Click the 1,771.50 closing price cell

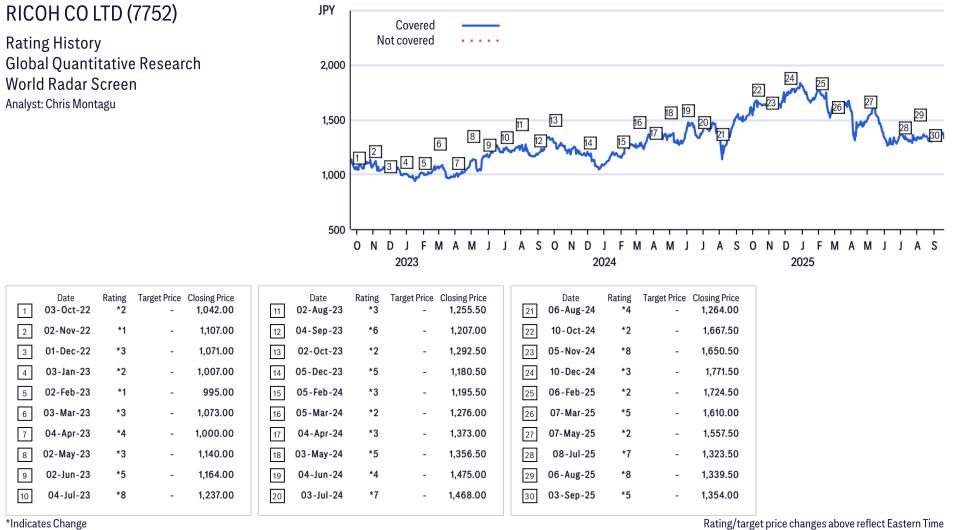(x=715, y=372)
